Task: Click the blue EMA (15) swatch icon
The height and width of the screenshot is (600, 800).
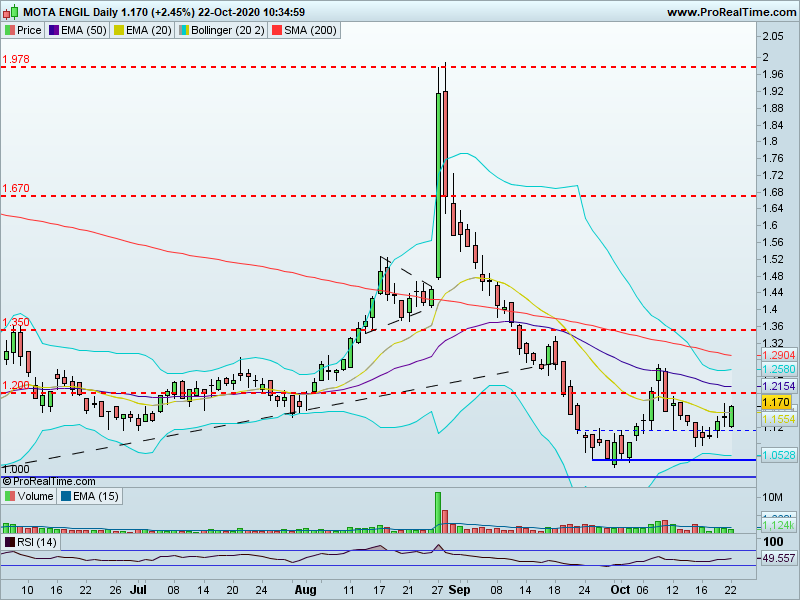Action: coord(66,496)
